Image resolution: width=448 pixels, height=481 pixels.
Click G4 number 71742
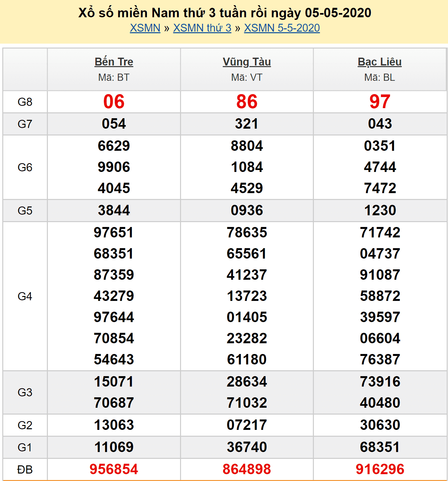(x=380, y=233)
